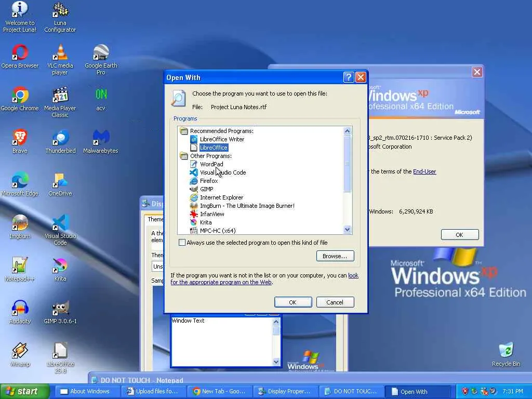Cancel the Open With dialog
This screenshot has height=399, width=532.
(x=335, y=302)
